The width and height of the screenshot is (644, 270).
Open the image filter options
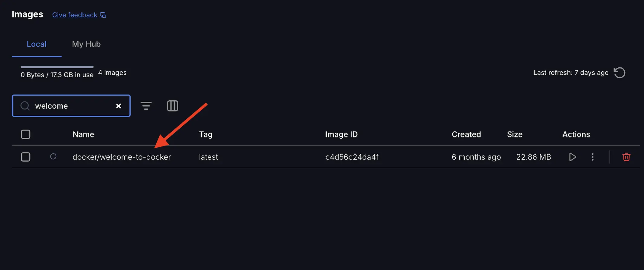[146, 106]
